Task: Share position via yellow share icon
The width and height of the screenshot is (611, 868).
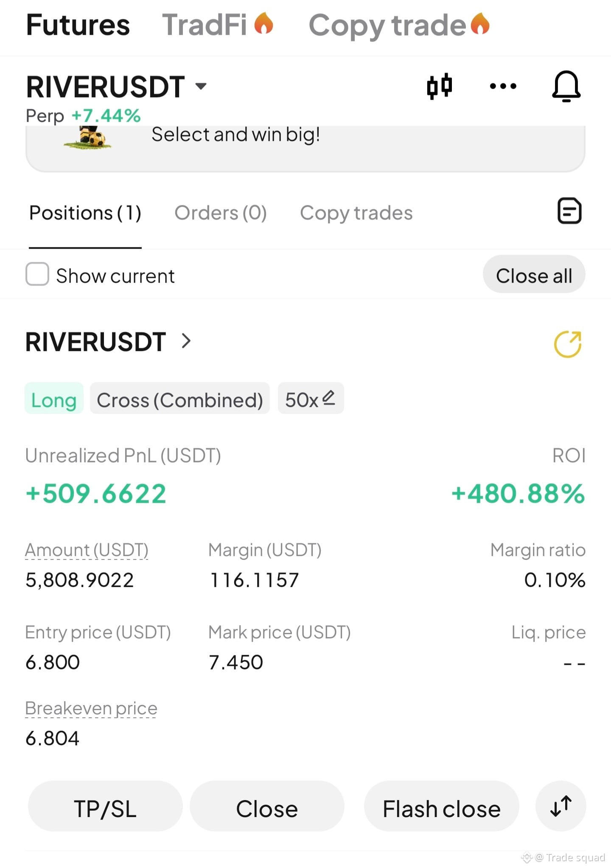Action: 568,344
